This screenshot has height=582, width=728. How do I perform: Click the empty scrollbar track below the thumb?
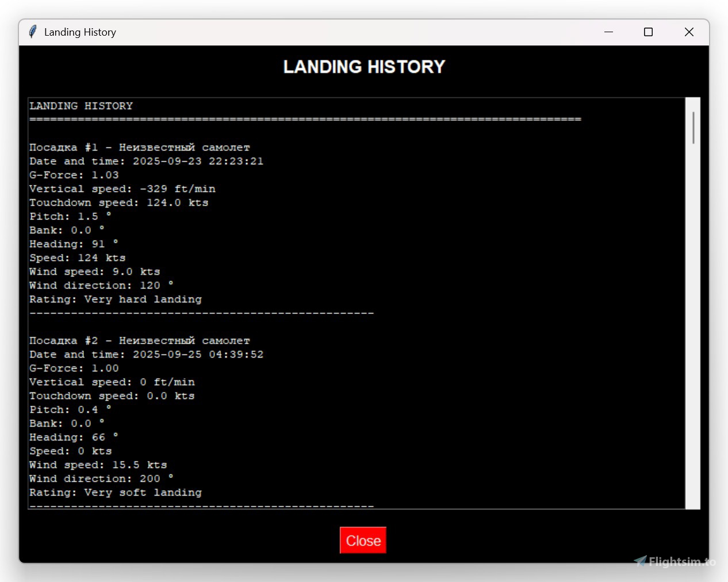coord(693,322)
